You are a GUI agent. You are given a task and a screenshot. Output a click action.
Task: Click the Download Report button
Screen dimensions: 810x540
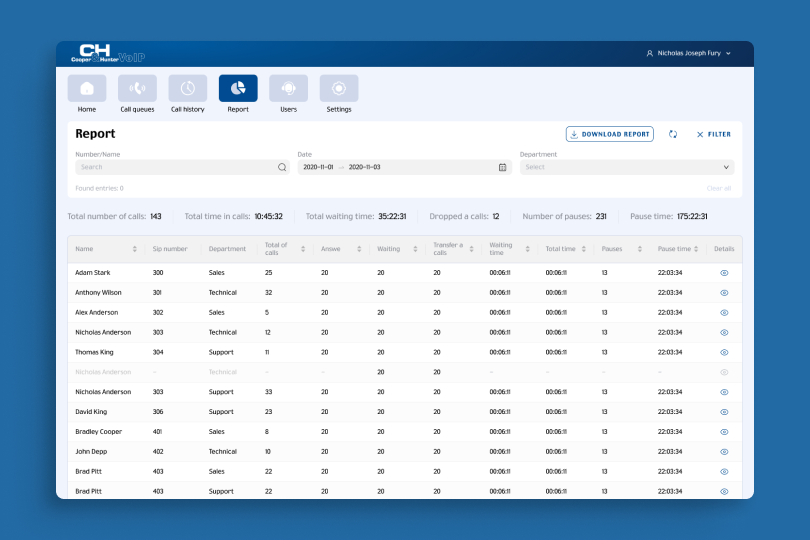pos(610,134)
